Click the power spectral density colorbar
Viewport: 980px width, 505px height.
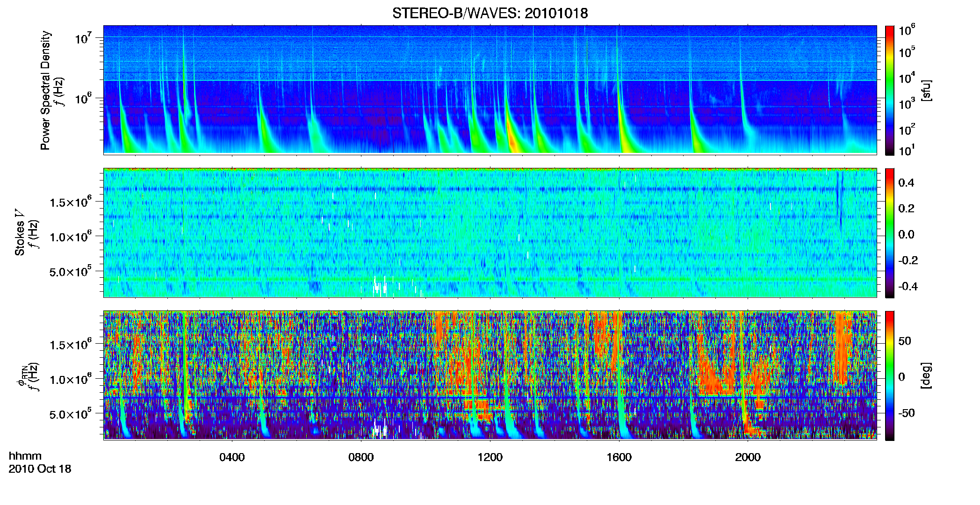[x=890, y=90]
